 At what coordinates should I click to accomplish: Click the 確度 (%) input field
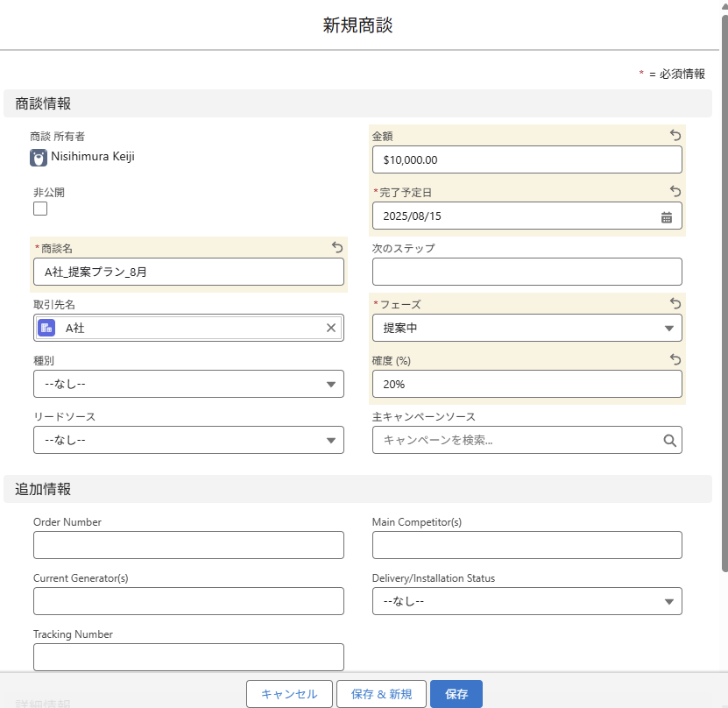(x=527, y=384)
